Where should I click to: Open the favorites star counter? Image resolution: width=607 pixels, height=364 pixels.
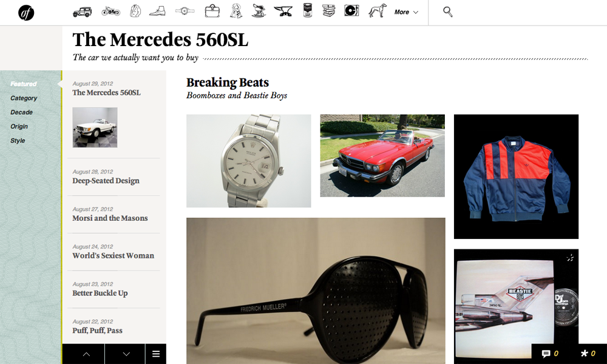588,354
